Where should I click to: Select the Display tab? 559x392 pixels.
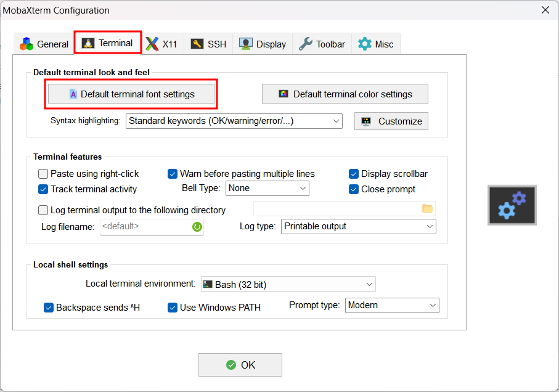(x=263, y=44)
